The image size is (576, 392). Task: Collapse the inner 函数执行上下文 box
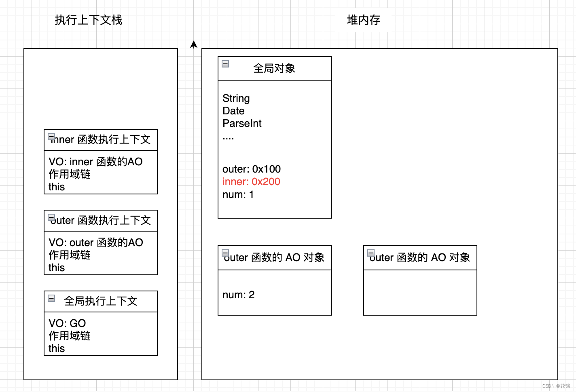(51, 137)
